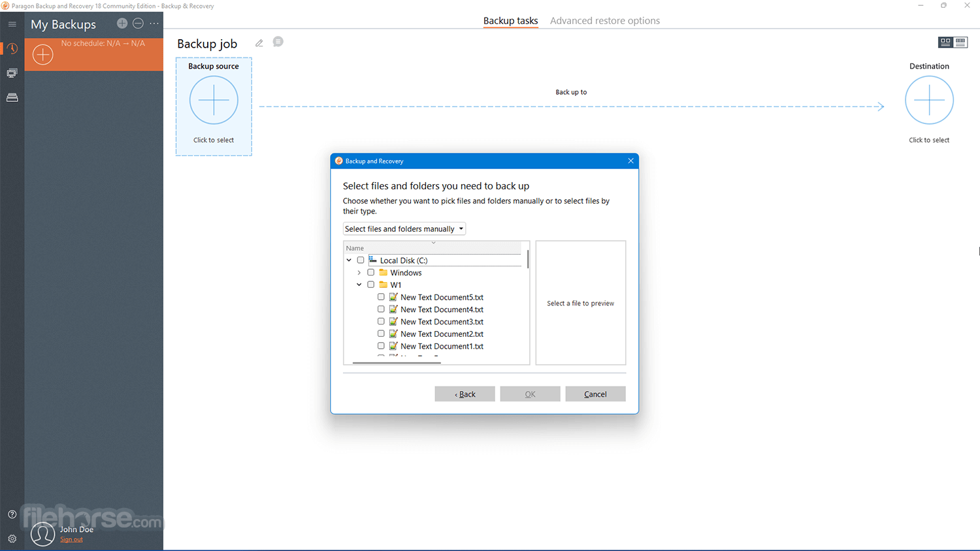The width and height of the screenshot is (980, 551).
Task: Click the Back button
Action: tap(465, 394)
